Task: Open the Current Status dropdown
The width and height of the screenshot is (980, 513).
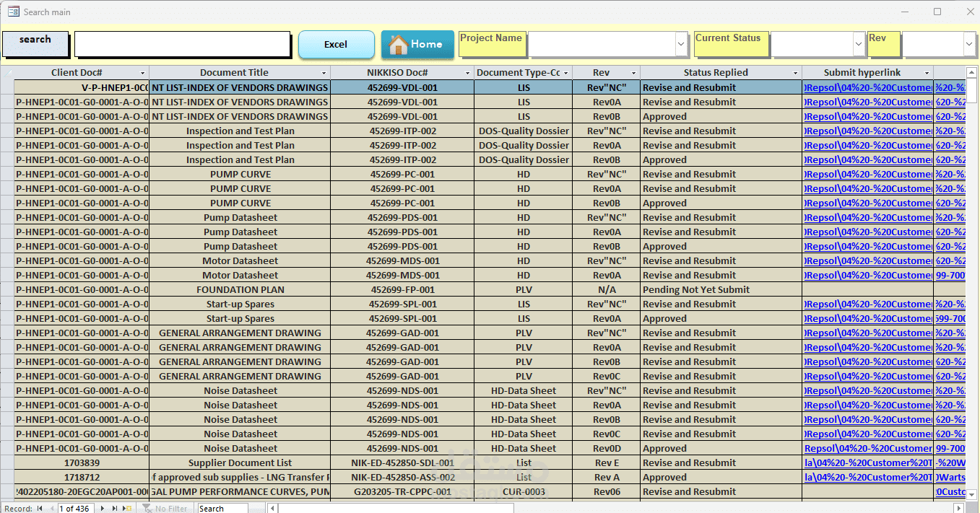Action: click(859, 44)
